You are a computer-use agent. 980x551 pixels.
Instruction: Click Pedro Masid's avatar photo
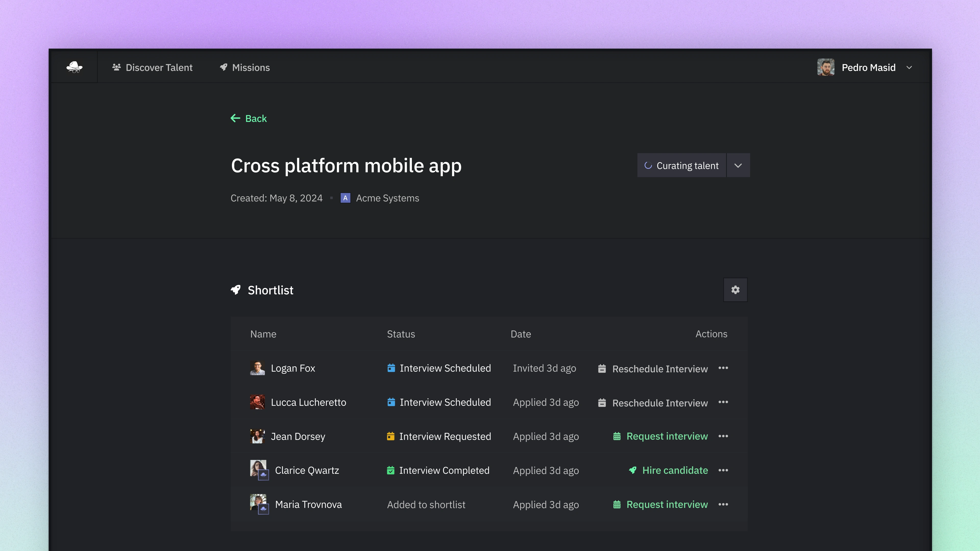pyautogui.click(x=826, y=67)
